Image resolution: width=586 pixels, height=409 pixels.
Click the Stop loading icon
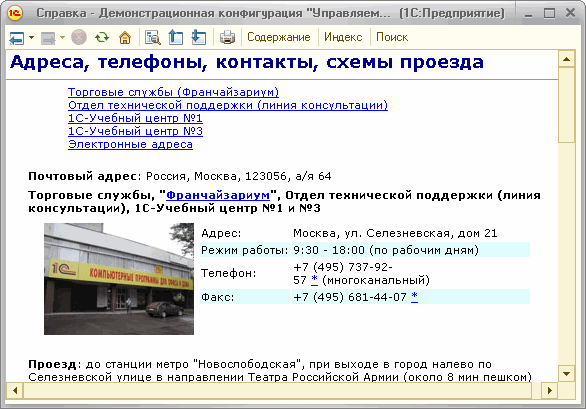pyautogui.click(x=79, y=37)
